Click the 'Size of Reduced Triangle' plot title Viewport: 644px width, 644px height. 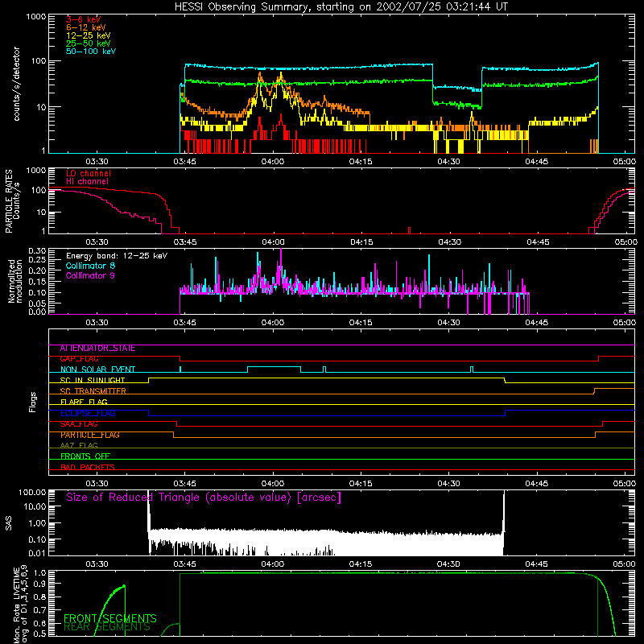click(x=204, y=497)
